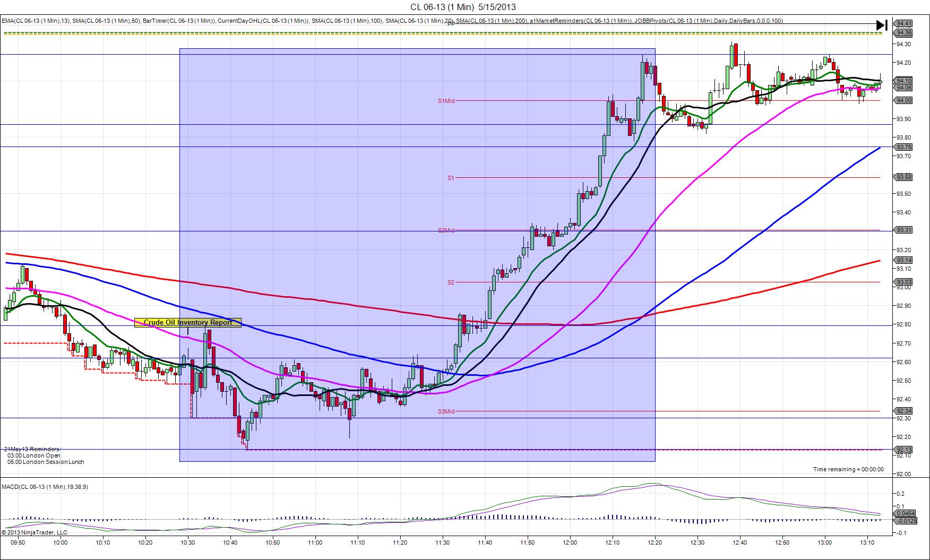Click the 03:00 London Open reminder
This screenshot has width=930, height=560.
pyautogui.click(x=34, y=455)
